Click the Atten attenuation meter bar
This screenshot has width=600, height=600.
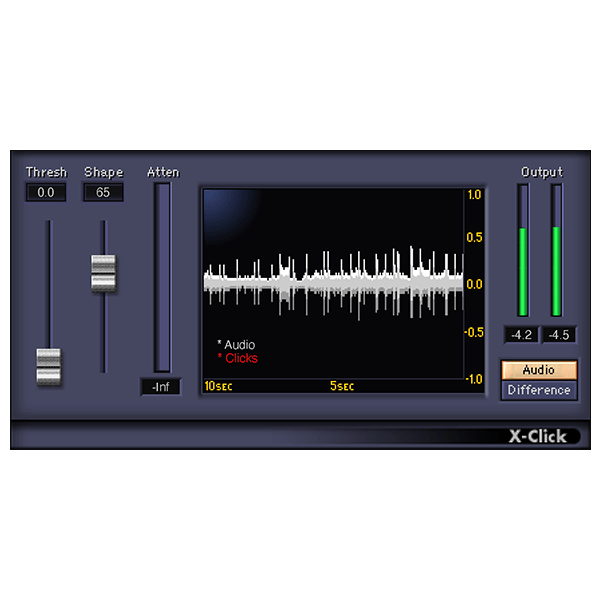click(162, 277)
